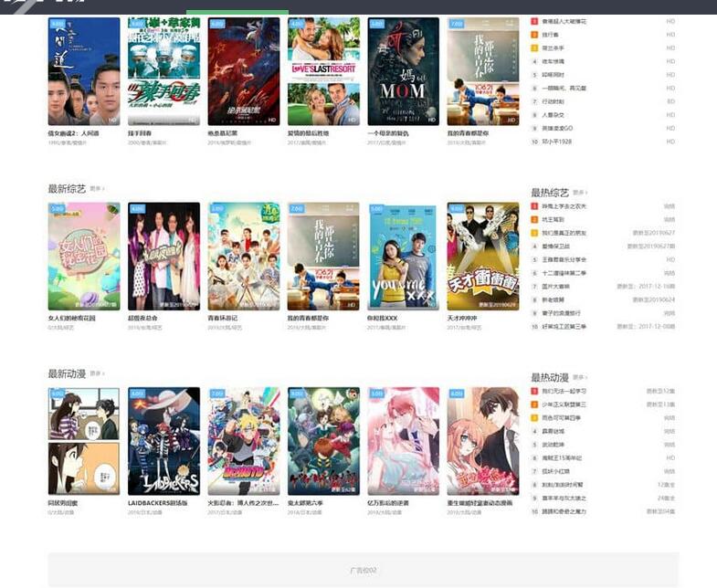Image resolution: width=717 pixels, height=588 pixels.
Task: Open the 亿万影后的逆袭 poster
Action: [404, 441]
